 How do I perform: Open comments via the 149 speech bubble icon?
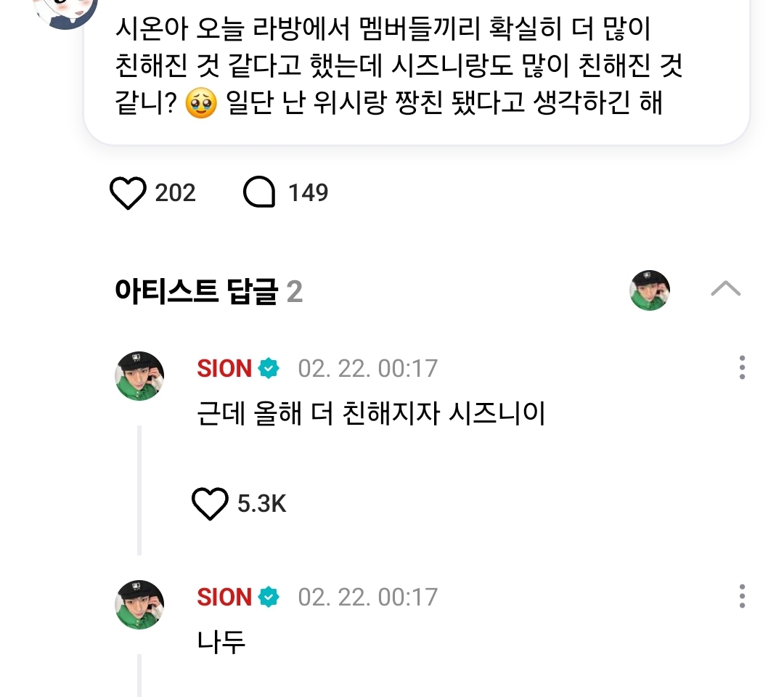coord(259,193)
